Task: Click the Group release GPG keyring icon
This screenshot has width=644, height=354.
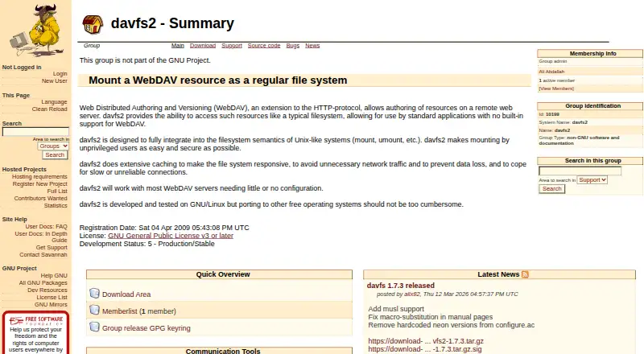Action: [x=94, y=327]
